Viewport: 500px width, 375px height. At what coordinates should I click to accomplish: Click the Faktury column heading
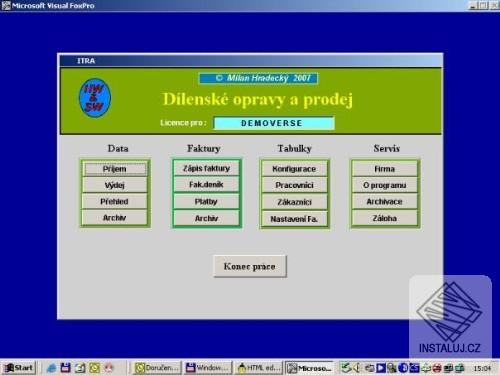(204, 148)
